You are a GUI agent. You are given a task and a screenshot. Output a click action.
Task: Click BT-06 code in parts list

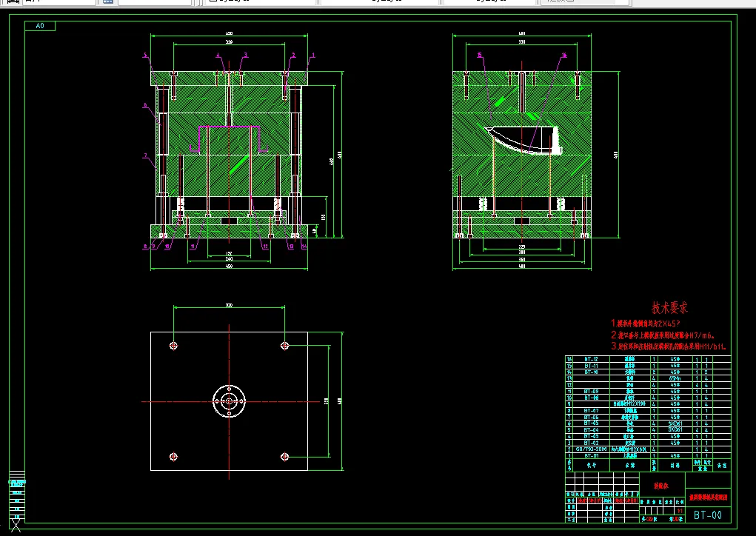(x=591, y=417)
